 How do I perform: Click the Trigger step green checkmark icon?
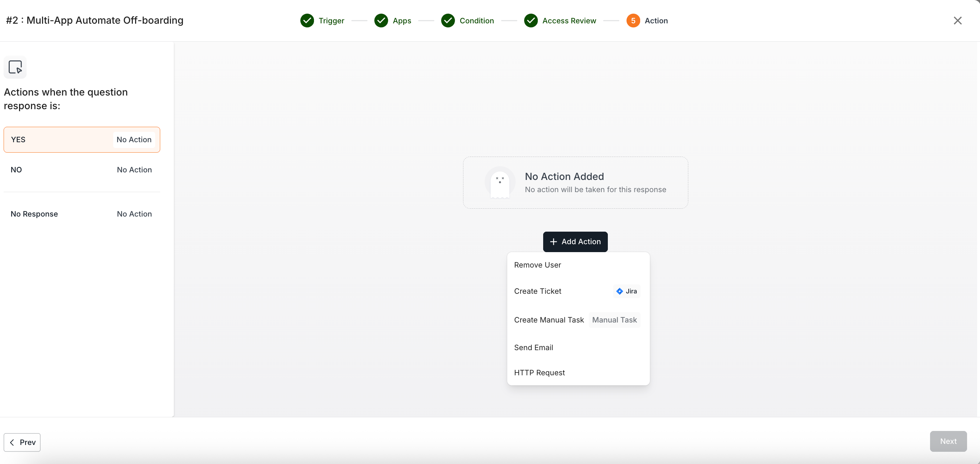307,20
